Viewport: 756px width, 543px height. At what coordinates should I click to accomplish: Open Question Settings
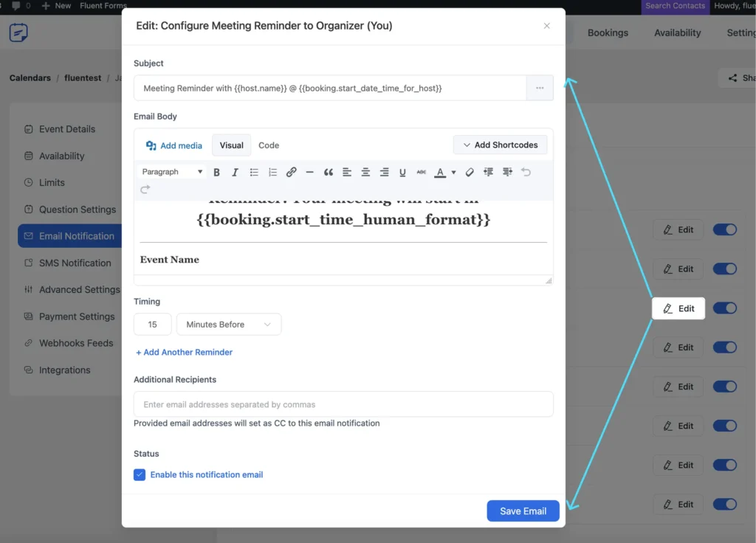pyautogui.click(x=77, y=210)
